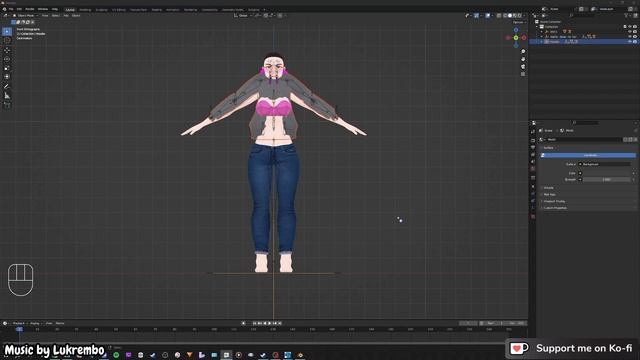Expand the Custom Properties panel
Image resolution: width=640 pixels, height=360 pixels.
coord(555,208)
